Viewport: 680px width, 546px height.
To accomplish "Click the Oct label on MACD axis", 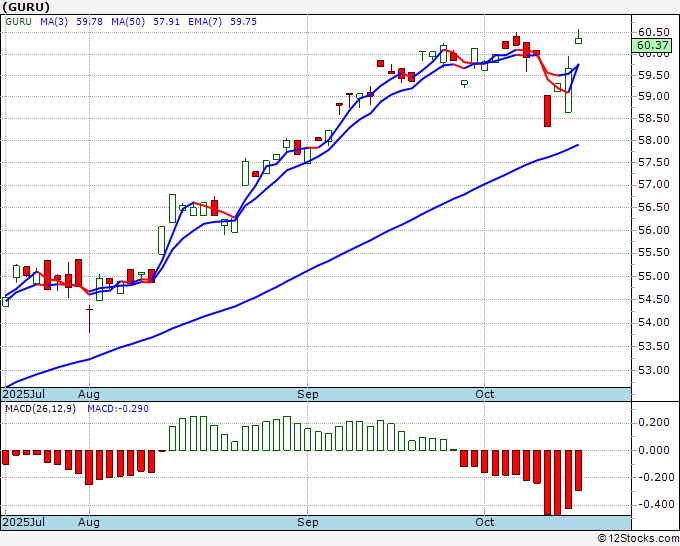I will pyautogui.click(x=484, y=522).
